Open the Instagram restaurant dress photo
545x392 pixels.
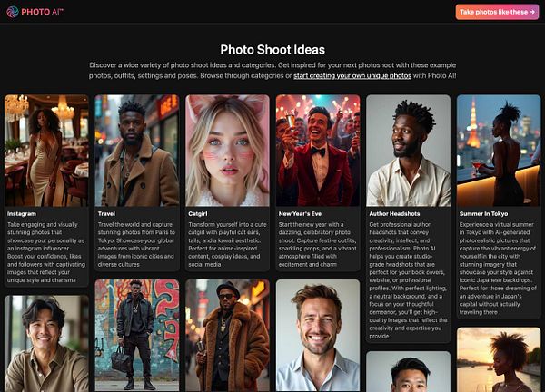coord(46,151)
